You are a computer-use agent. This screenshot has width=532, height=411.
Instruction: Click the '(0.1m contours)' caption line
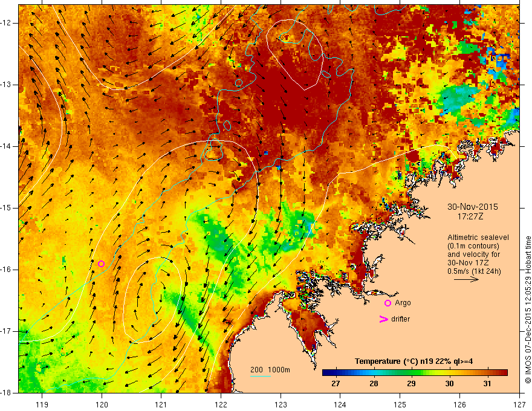[x=473, y=246]
